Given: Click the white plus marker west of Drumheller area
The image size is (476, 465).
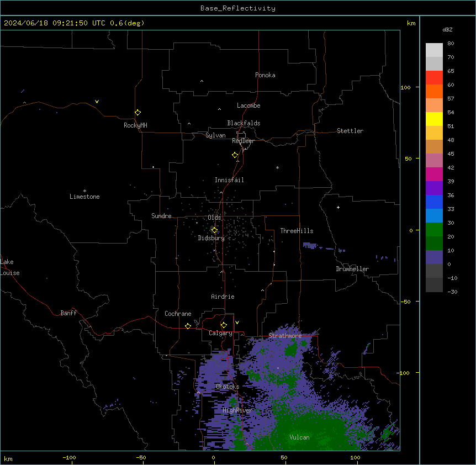Looking at the screenshot, I should (x=338, y=207).
